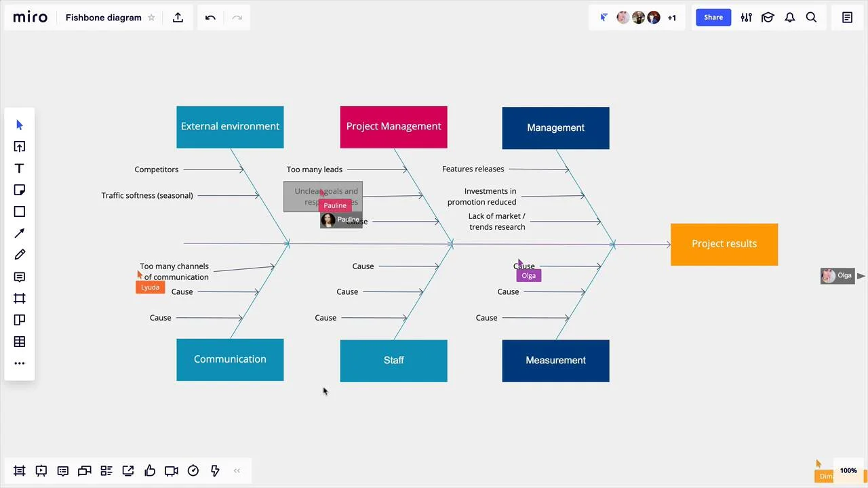Select the External environment box

click(x=230, y=127)
